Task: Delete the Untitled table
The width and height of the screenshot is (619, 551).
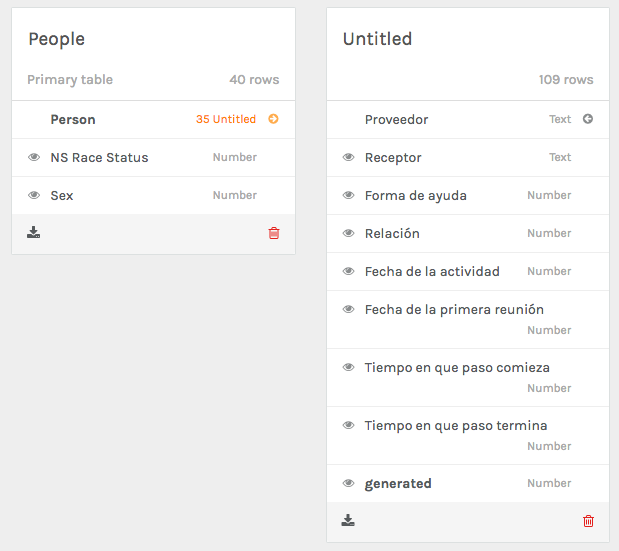Action: (x=588, y=521)
